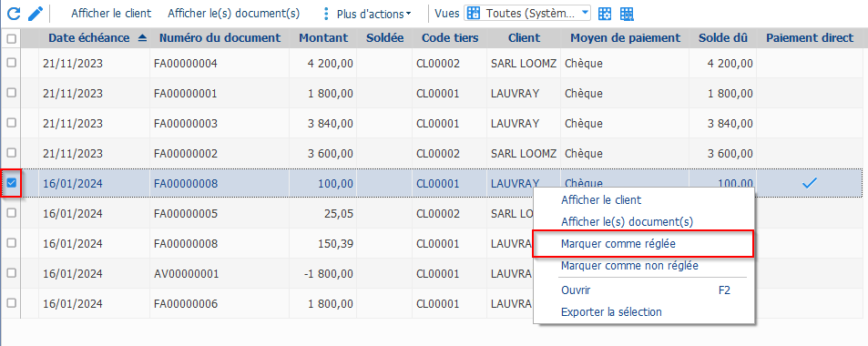Tick the checkbox for AV00000001 row

(x=11, y=273)
